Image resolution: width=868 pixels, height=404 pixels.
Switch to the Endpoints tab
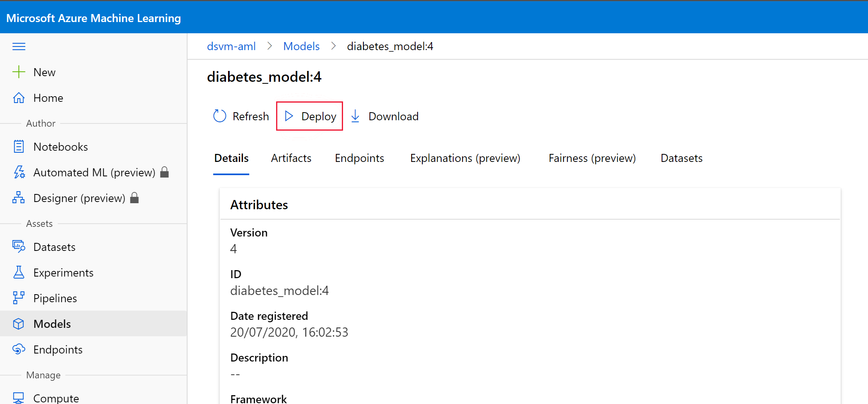359,158
